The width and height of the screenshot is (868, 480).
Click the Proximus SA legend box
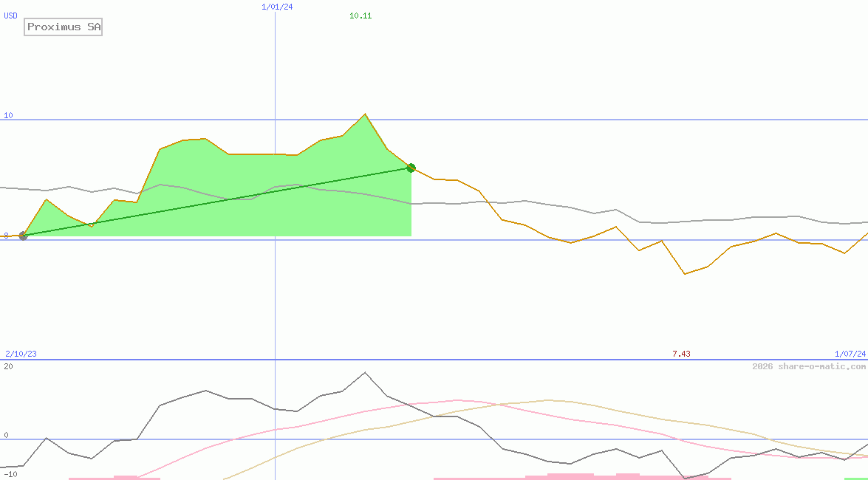(x=63, y=27)
